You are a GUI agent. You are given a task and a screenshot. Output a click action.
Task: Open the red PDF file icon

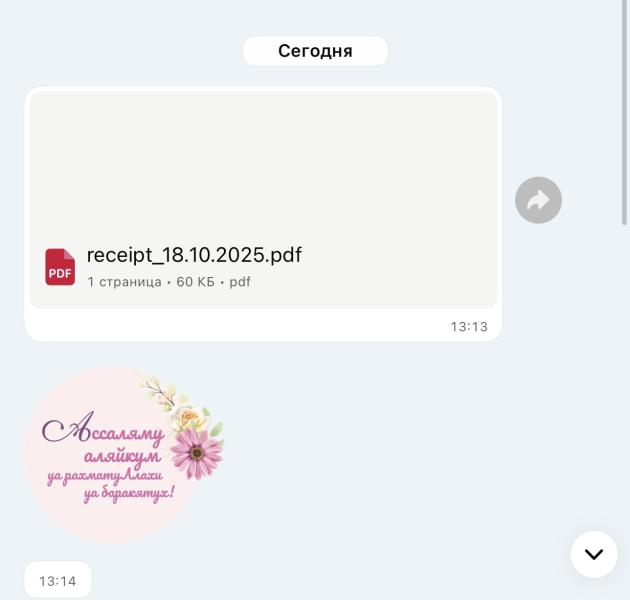pos(60,267)
